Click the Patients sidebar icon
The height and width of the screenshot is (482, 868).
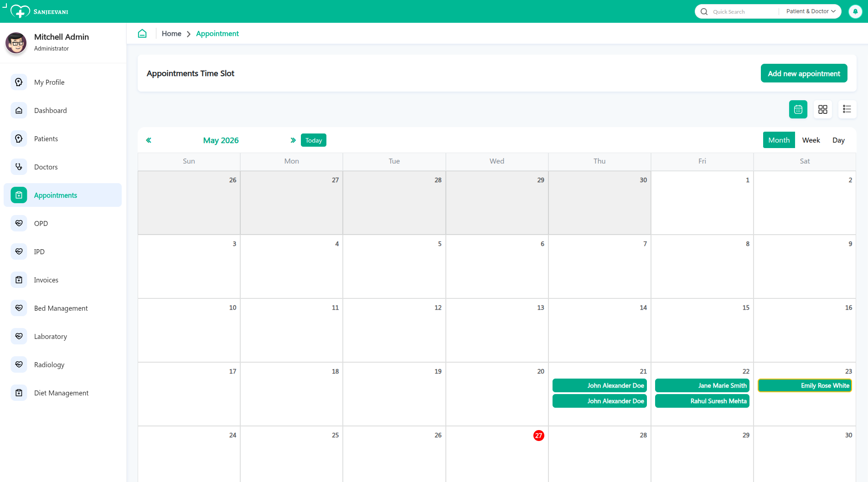pos(19,138)
